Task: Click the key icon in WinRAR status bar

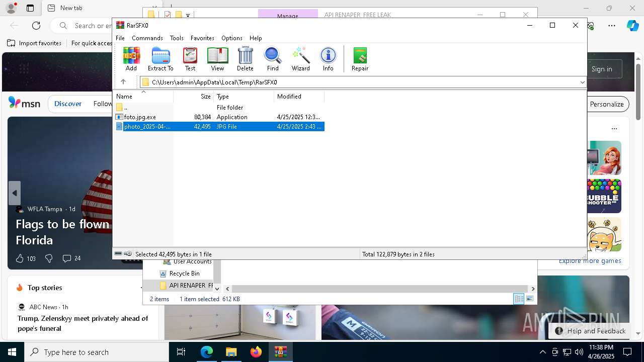Action: pyautogui.click(x=128, y=254)
